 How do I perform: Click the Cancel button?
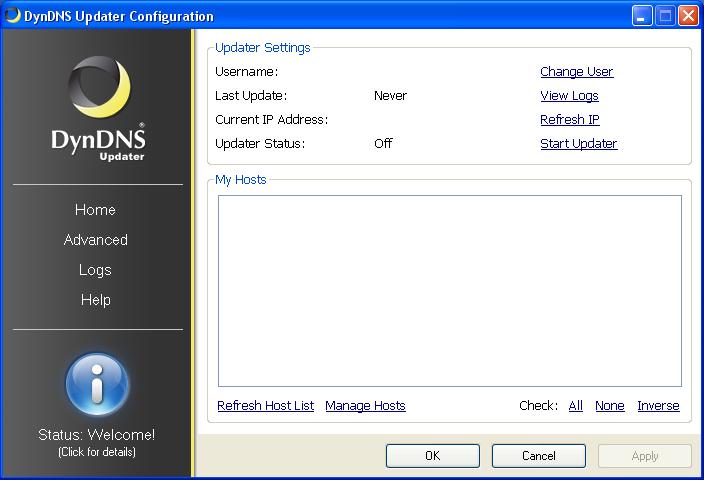click(539, 456)
